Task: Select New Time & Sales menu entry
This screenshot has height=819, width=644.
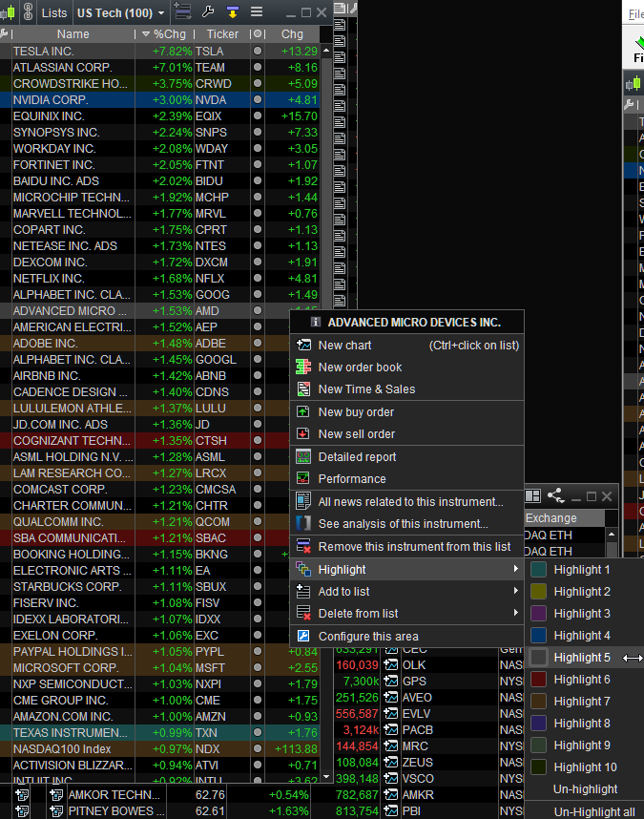Action: [407, 389]
